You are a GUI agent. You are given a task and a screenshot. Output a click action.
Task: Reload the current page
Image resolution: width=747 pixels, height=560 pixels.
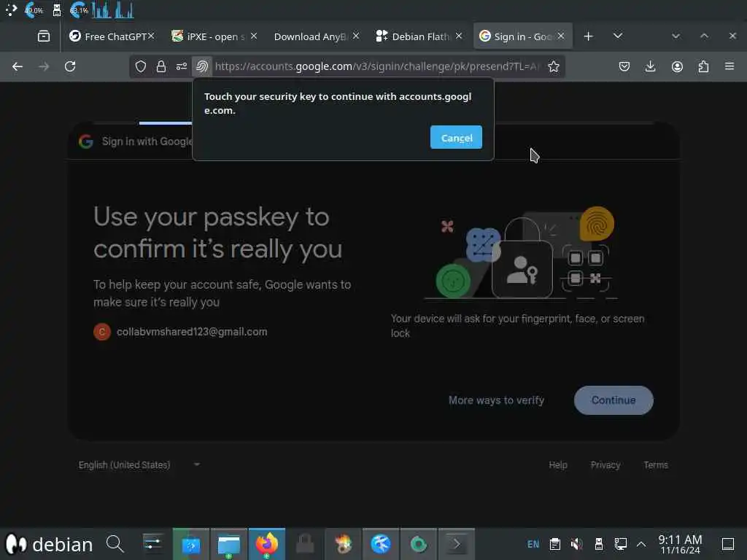[70, 66]
